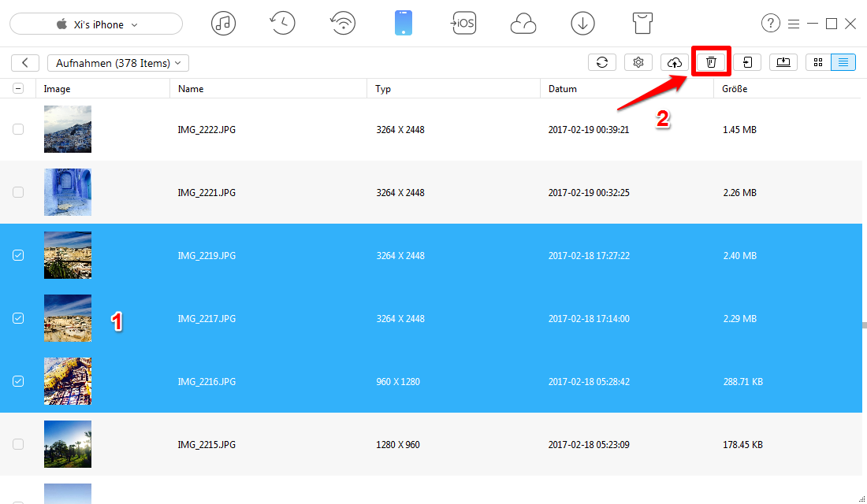The height and width of the screenshot is (504, 867).
Task: Open thumbnail of IMG_2221.JPG
Action: point(68,192)
